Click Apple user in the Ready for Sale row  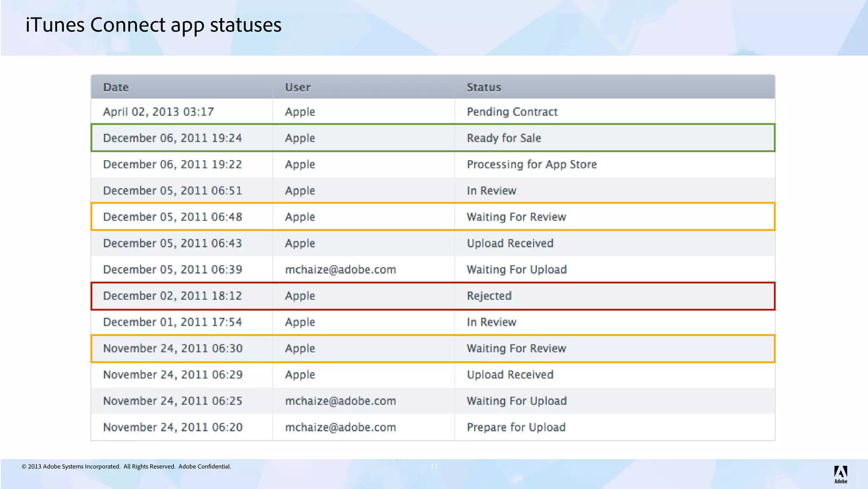300,138
